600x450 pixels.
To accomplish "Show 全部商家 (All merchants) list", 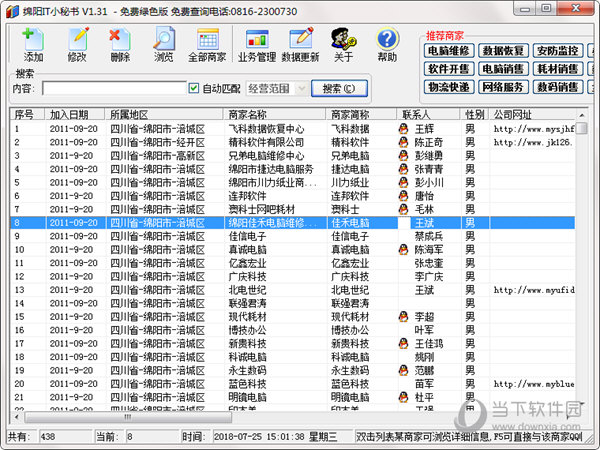I will 209,45.
